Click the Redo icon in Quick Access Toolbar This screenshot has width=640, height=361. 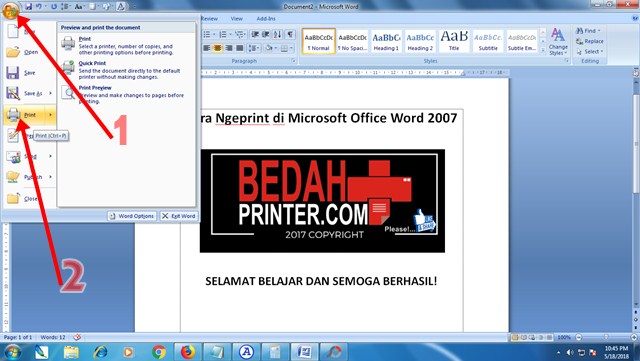coord(53,7)
